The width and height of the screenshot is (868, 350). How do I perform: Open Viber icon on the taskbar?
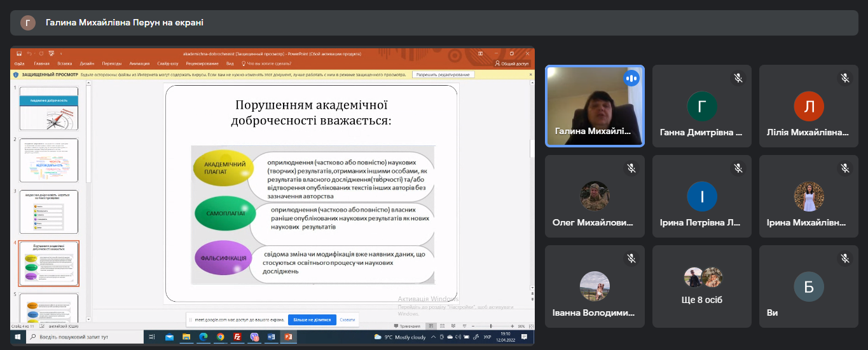[x=254, y=337]
